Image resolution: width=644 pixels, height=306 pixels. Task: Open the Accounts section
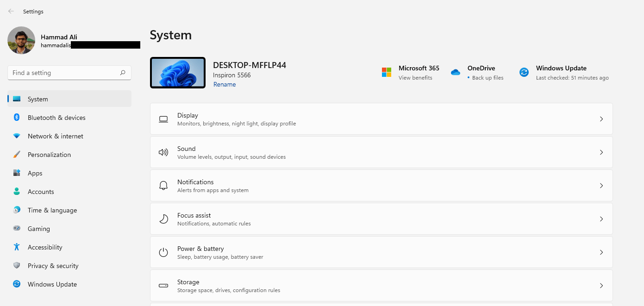(x=69, y=192)
